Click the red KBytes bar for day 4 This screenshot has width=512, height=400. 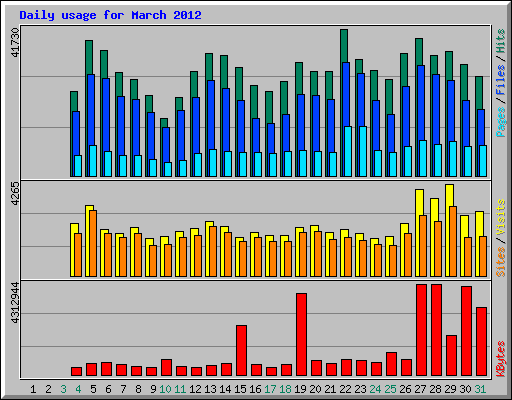(x=77, y=372)
